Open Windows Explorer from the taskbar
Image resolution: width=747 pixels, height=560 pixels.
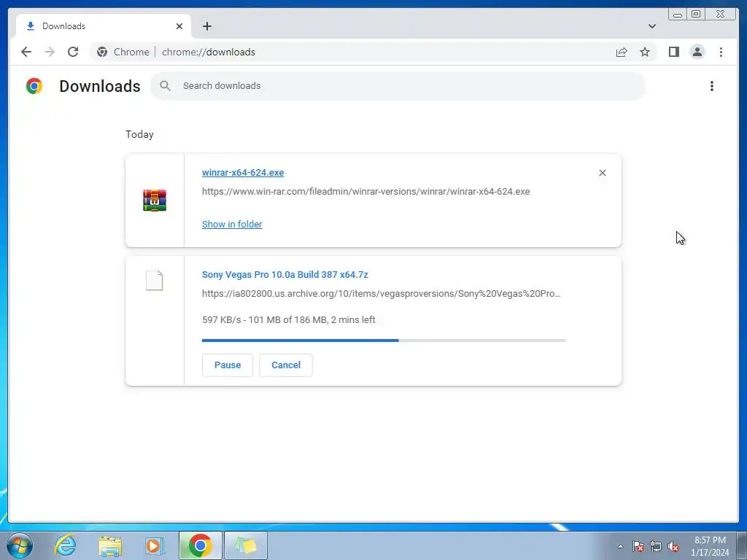tap(110, 545)
